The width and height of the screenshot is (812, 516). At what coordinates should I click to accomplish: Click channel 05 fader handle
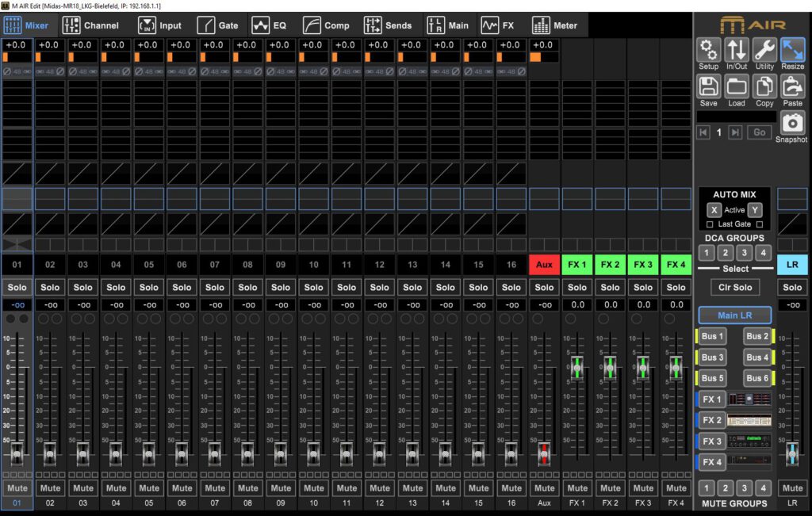coord(148,453)
